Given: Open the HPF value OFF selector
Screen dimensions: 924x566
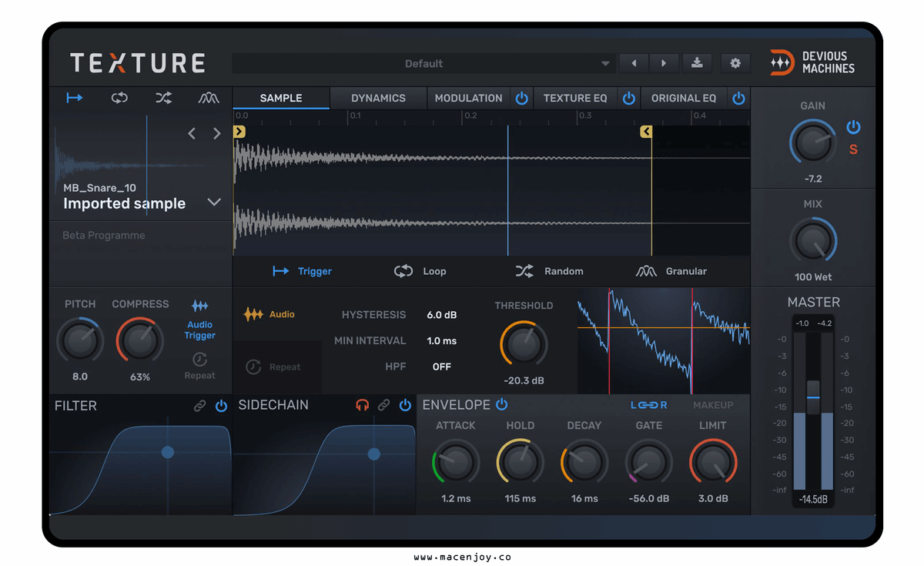Looking at the screenshot, I should coord(442,367).
